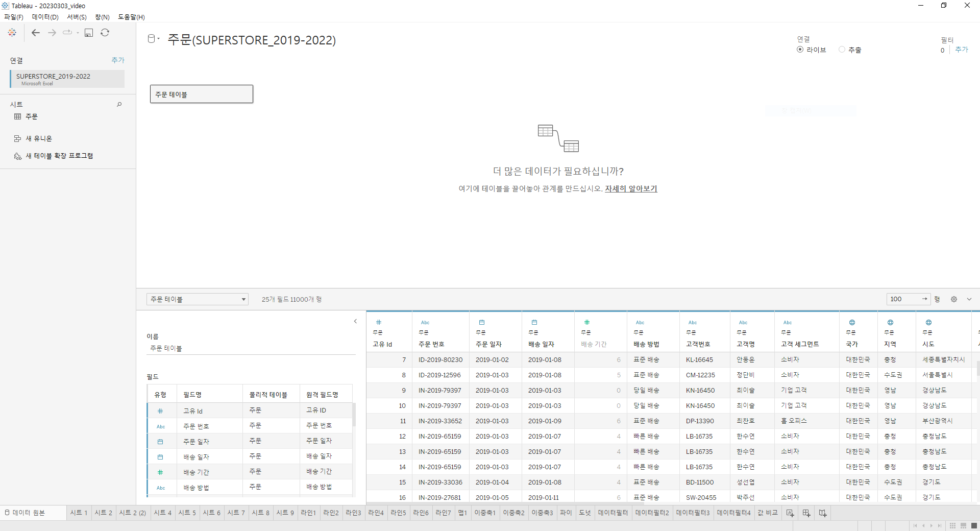This screenshot has width=980, height=531.
Task: Open the 서버(S) menu
Action: 77,17
